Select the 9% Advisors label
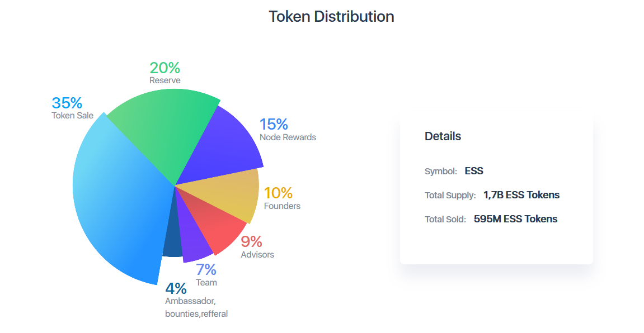This screenshot has width=644, height=333. 251,242
